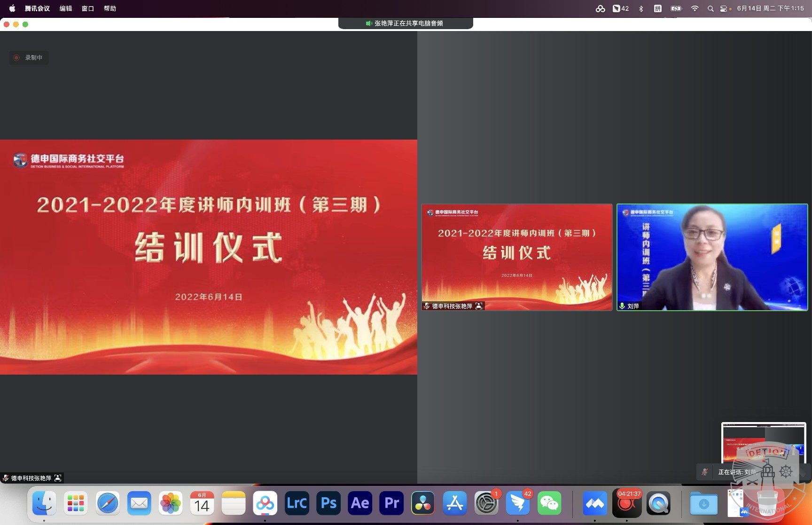Screen dimensions: 812x525
Task: Launch Lightroom Classic from the Dock
Action: pyautogui.click(x=297, y=503)
